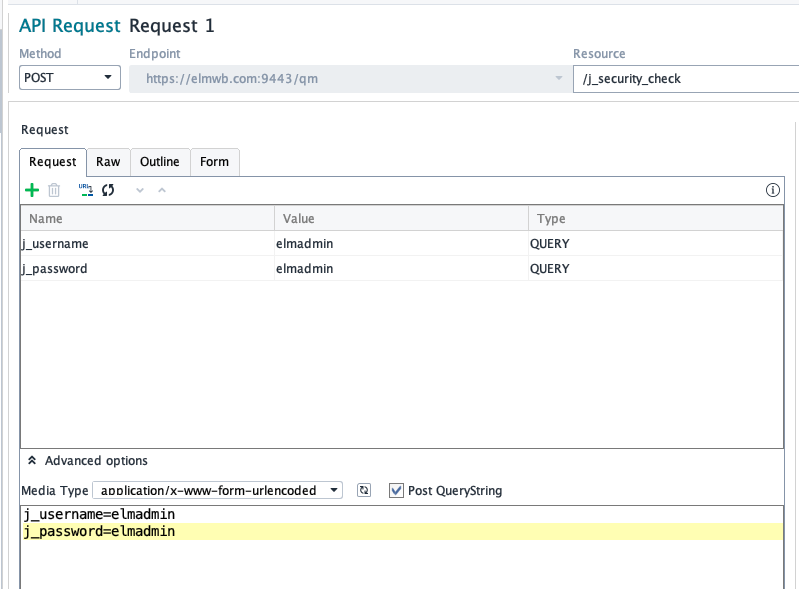
Task: Click the extract parameters from URL icon
Action: [86, 190]
